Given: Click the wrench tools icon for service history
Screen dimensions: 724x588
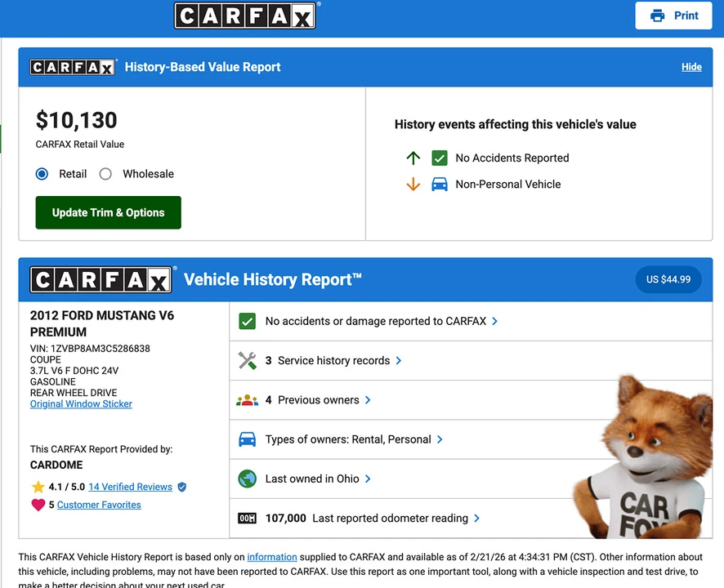Looking at the screenshot, I should tap(248, 360).
